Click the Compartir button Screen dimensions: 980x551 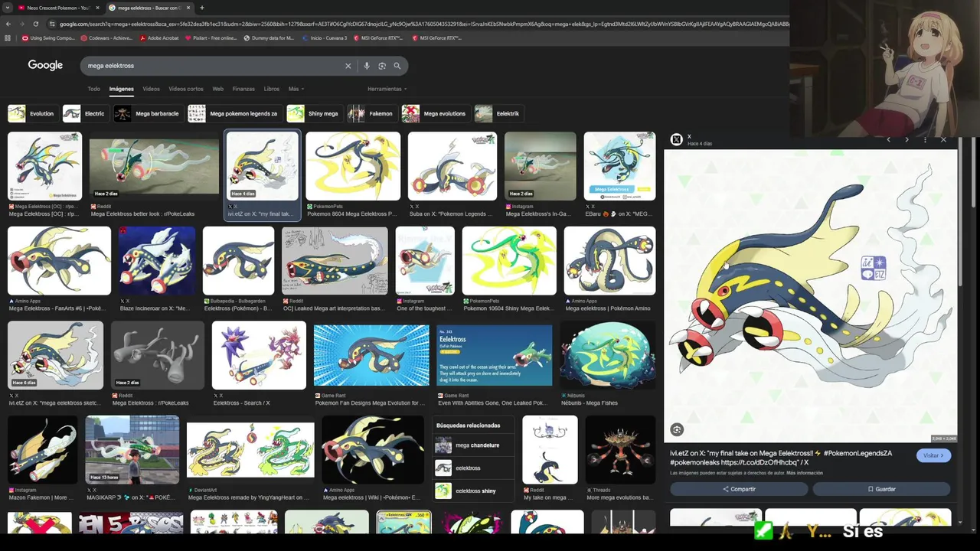[739, 489]
